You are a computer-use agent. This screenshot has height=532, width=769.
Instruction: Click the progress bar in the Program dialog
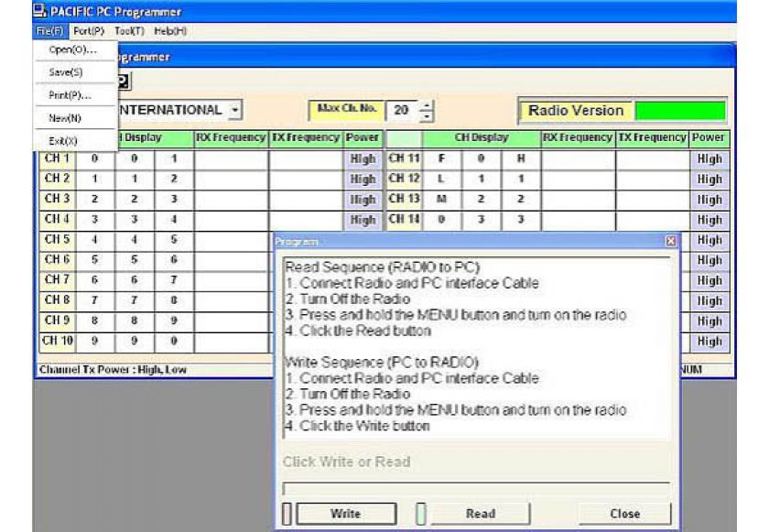(476, 488)
